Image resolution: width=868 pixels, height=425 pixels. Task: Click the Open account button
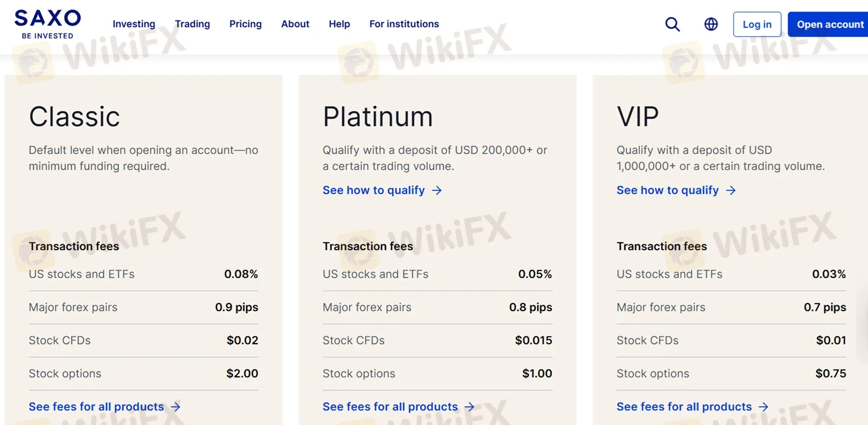coord(828,24)
